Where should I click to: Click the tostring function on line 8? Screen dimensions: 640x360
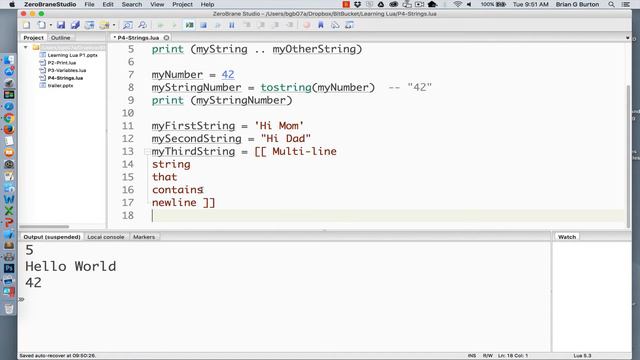tap(286, 87)
